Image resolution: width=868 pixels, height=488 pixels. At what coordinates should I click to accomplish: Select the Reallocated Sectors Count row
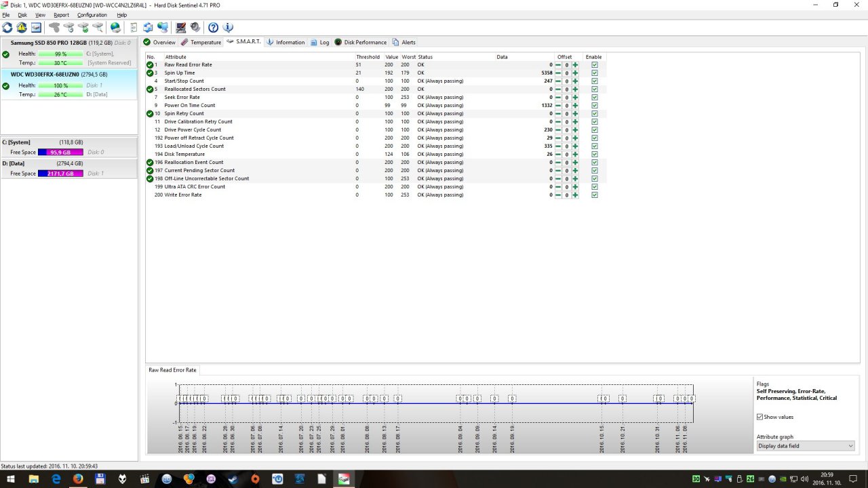pos(374,89)
